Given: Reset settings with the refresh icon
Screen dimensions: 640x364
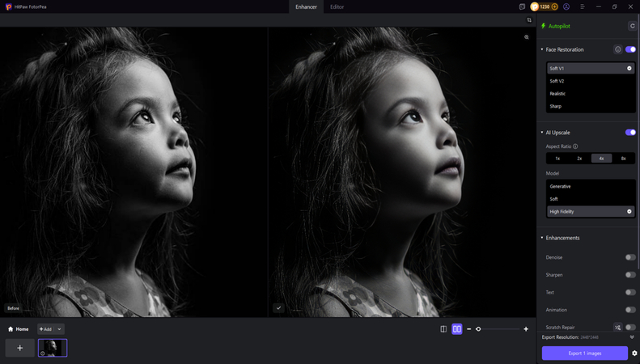Looking at the screenshot, I should point(632,26).
